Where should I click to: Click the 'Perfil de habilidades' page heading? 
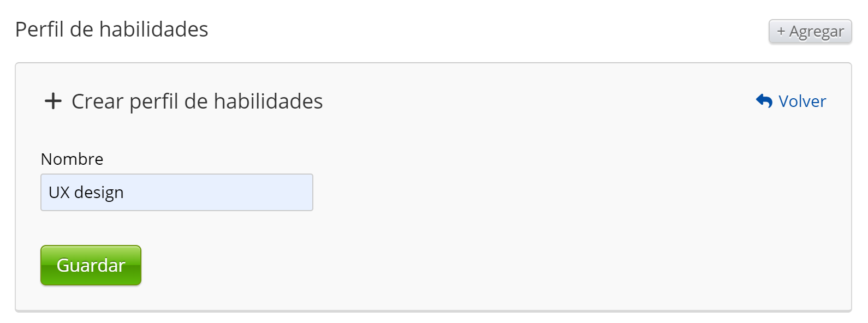pyautogui.click(x=112, y=29)
